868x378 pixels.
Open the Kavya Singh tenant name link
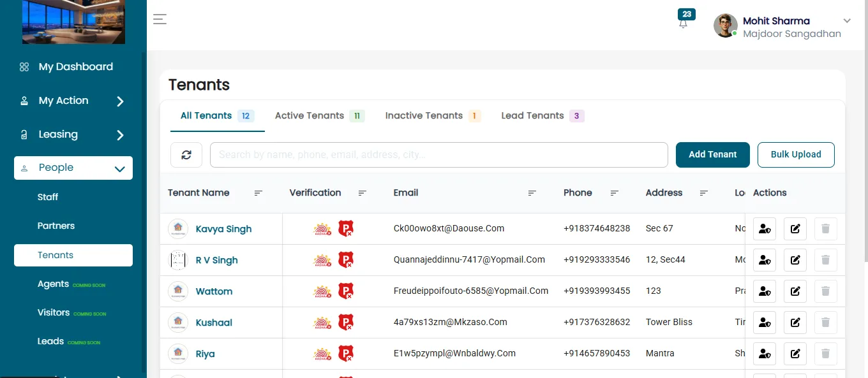pos(223,229)
